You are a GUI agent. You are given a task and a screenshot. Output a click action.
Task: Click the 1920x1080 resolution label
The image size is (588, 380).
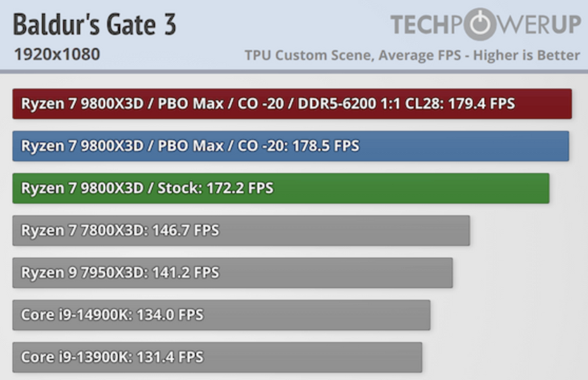click(57, 54)
